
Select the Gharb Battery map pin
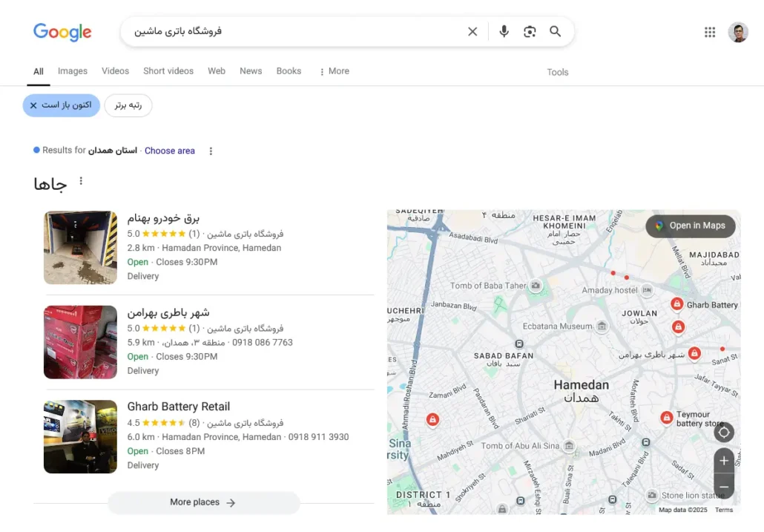(x=676, y=304)
